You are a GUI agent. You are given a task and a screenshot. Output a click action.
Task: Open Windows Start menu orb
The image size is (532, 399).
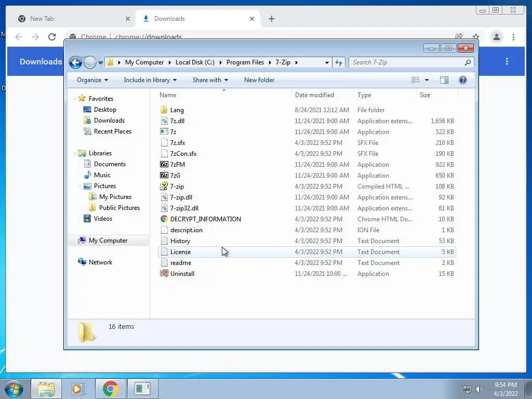click(x=14, y=389)
